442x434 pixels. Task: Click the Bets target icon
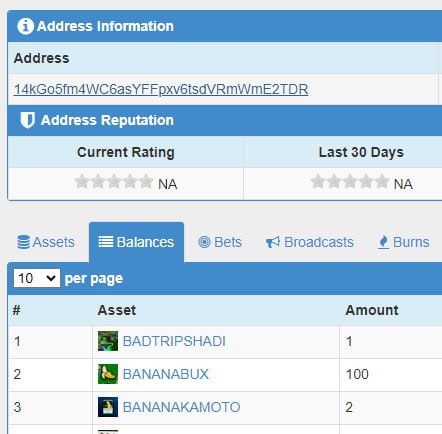point(204,242)
